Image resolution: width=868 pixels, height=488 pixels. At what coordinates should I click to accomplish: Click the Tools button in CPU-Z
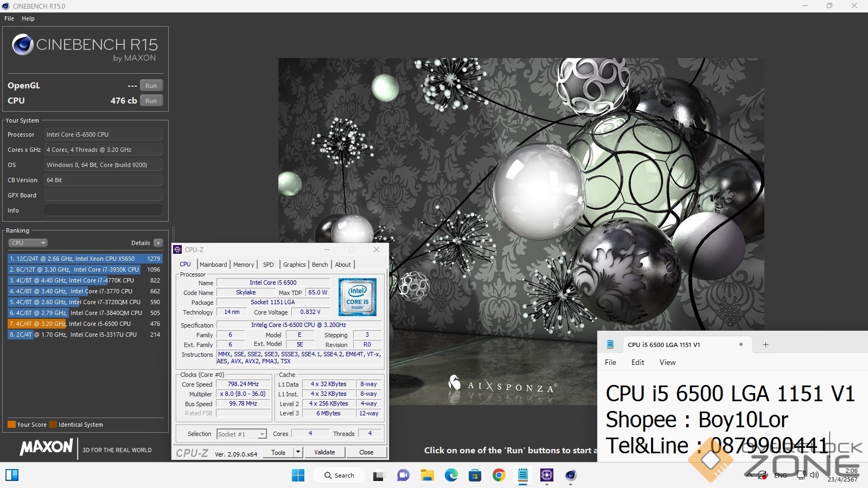point(278,452)
